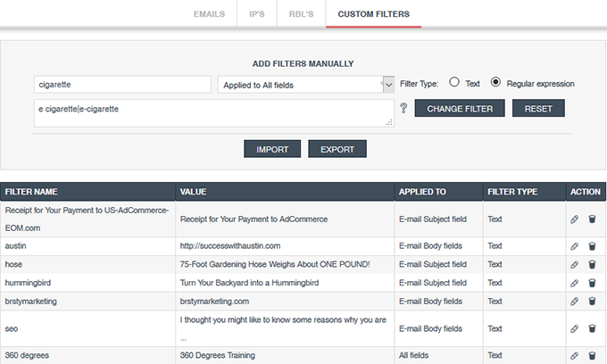
Task: Go to the RBL'S tab
Action: click(301, 14)
